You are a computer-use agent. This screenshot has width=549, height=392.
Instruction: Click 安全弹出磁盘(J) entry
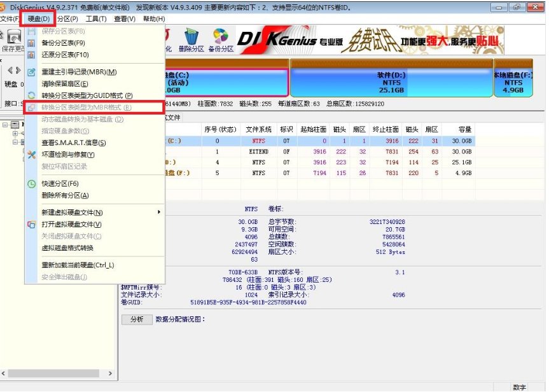[95, 277]
